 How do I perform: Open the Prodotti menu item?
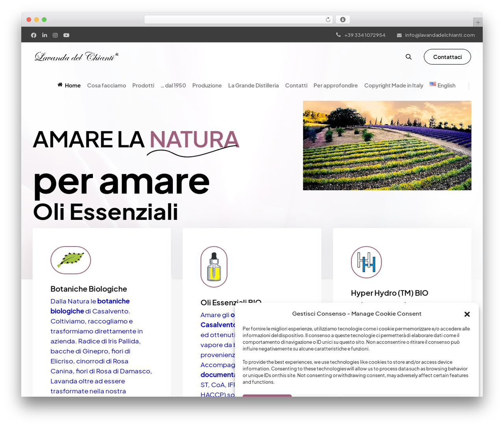pos(143,85)
